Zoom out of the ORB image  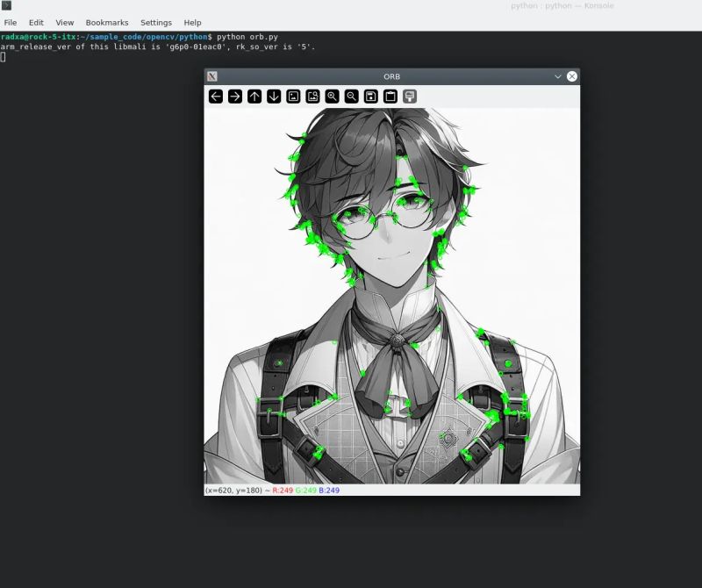coord(350,97)
